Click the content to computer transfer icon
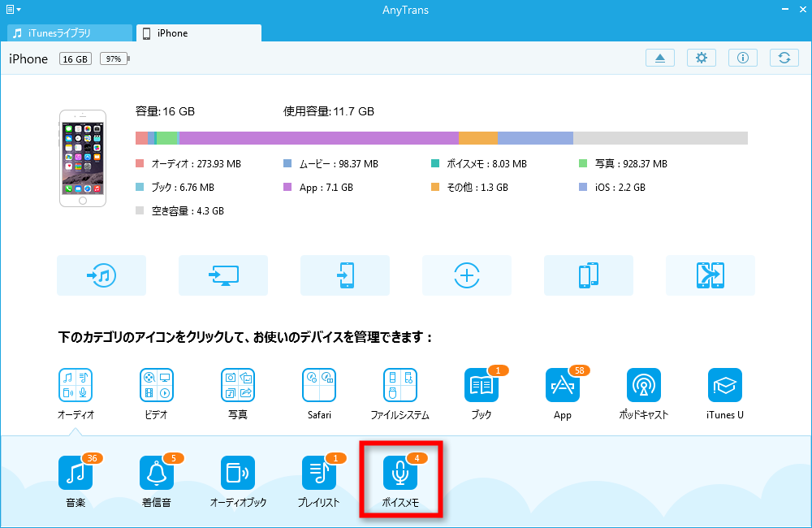This screenshot has height=528, width=812. coord(223,275)
